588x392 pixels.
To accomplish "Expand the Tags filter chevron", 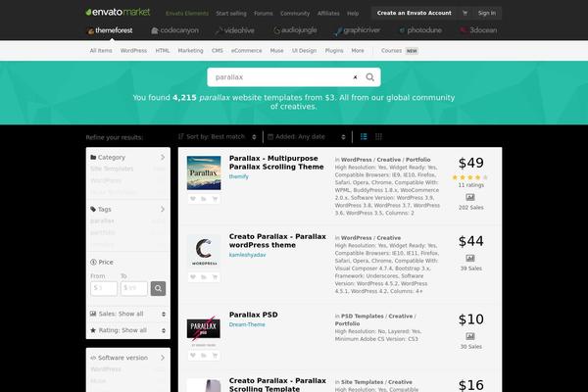I will (x=163, y=210).
